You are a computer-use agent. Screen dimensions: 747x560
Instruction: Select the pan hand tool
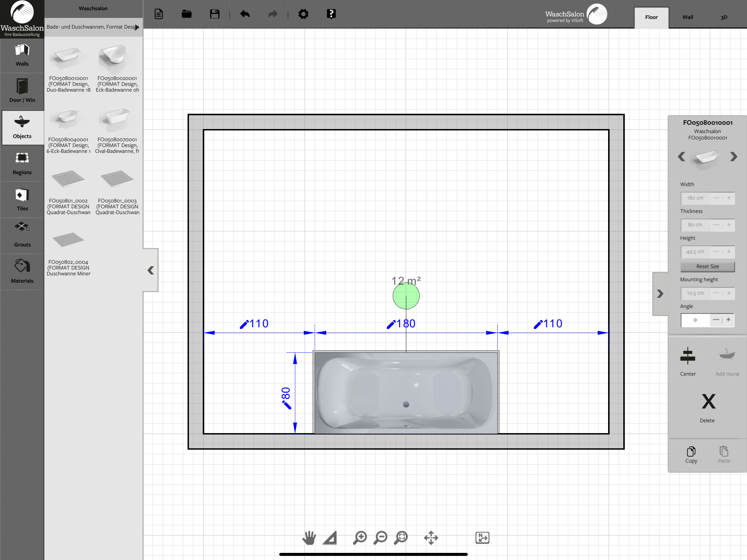point(309,537)
